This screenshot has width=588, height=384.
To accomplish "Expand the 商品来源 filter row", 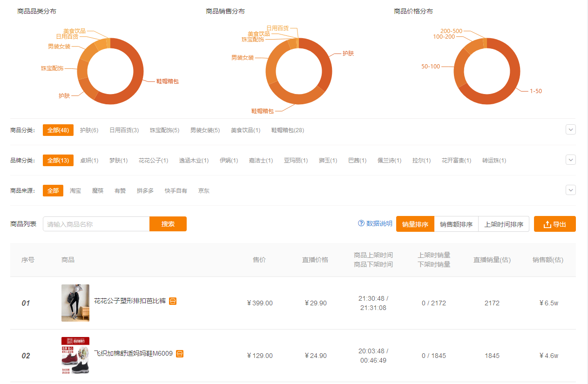I will point(571,190).
